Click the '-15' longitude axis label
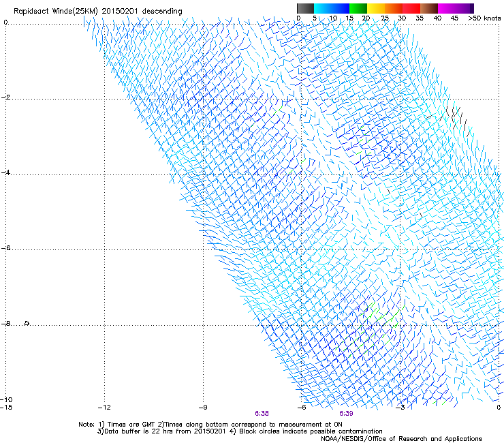Screen dimensions: 504x443 point(6,408)
